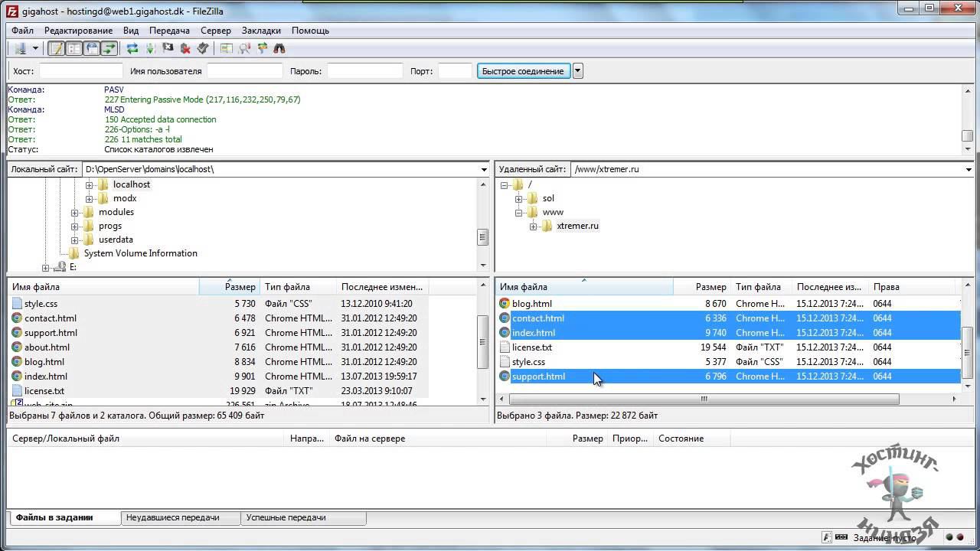The height and width of the screenshot is (551, 980).
Task: Open the quick connect history dropdown arrow
Action: (578, 71)
